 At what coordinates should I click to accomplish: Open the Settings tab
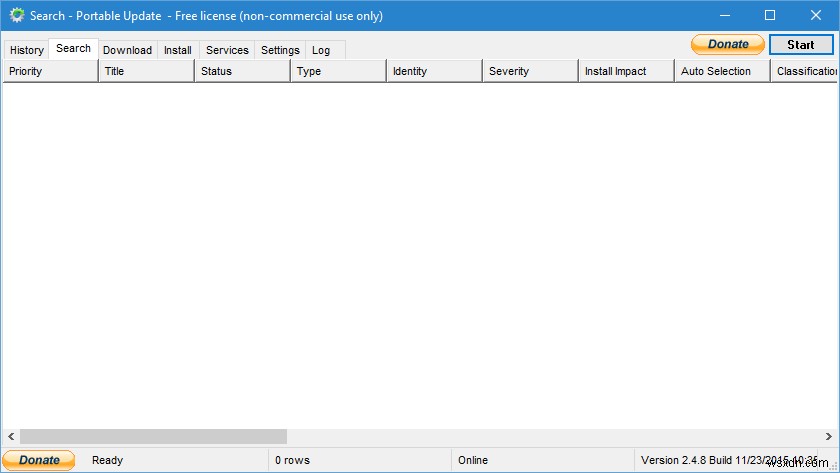[280, 50]
